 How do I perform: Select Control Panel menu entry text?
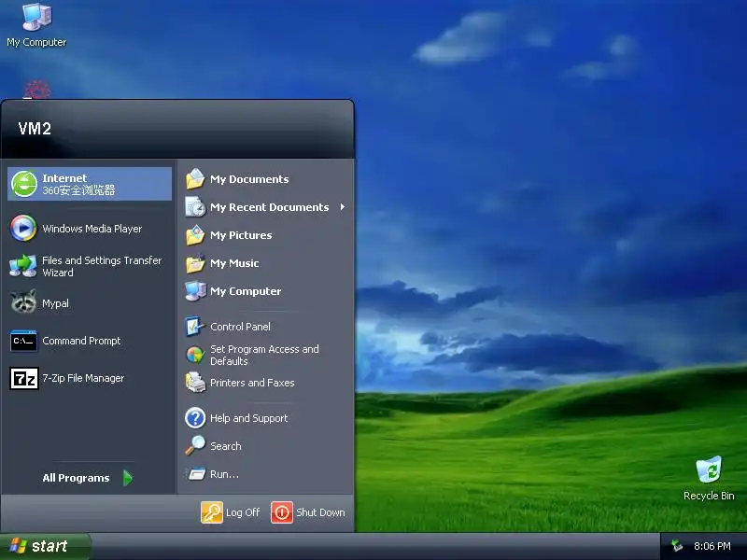click(x=240, y=327)
